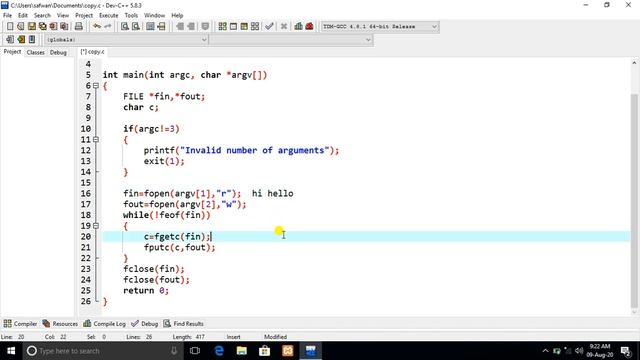Image resolution: width=640 pixels, height=360 pixels.
Task: Open the Search menu
Action: [42, 16]
